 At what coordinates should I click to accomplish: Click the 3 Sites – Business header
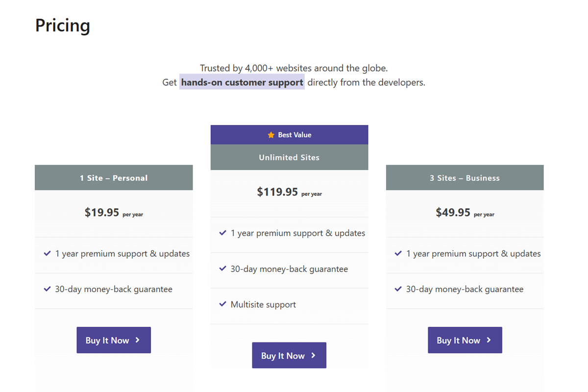465,177
